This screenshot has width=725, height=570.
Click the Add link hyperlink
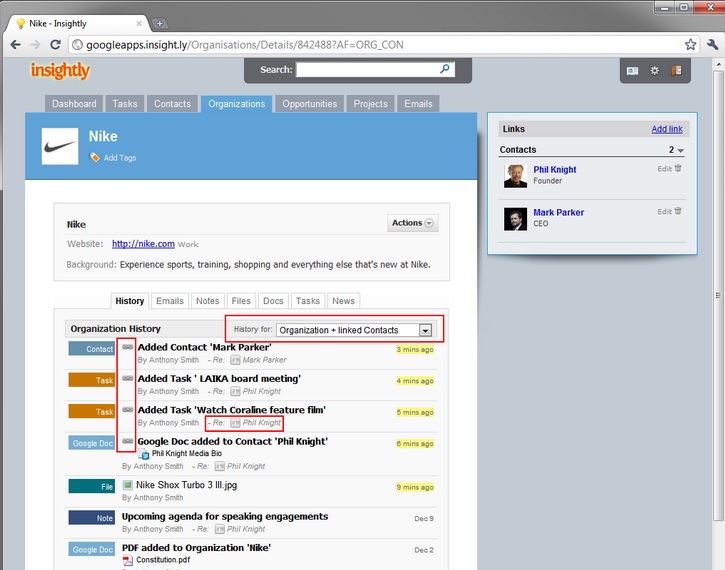pyautogui.click(x=667, y=129)
